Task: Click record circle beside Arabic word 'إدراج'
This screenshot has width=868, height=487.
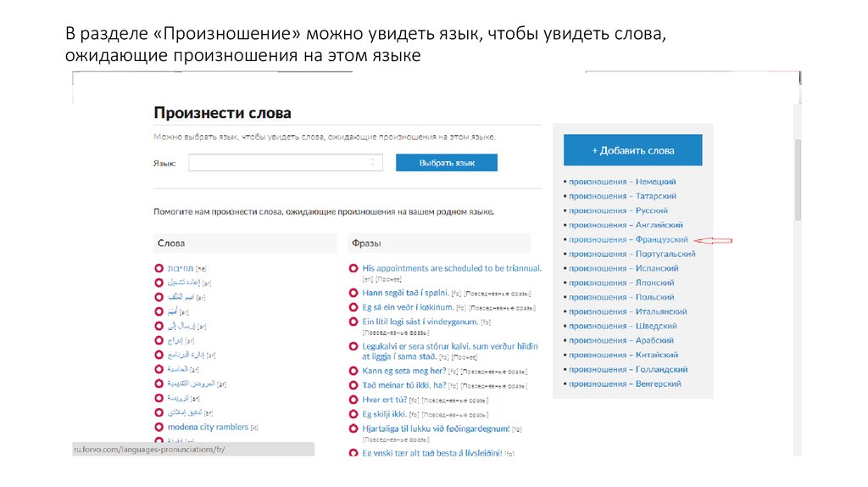Action: coord(159,340)
